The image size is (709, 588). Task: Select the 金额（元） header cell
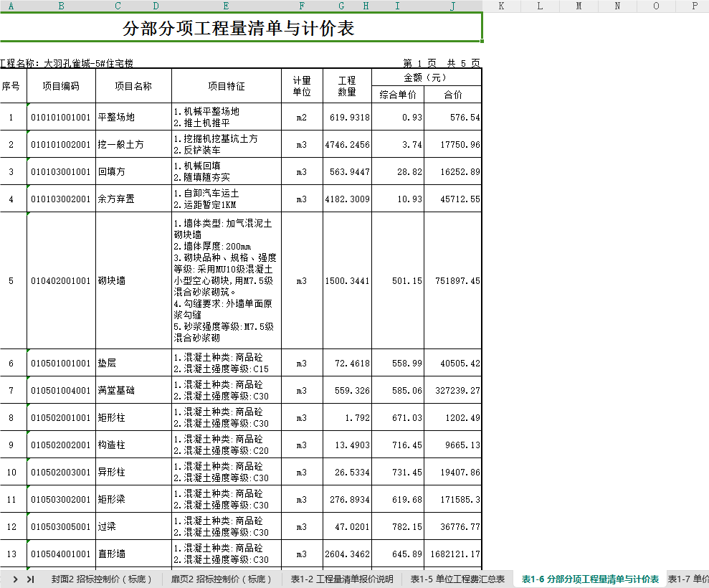click(427, 77)
